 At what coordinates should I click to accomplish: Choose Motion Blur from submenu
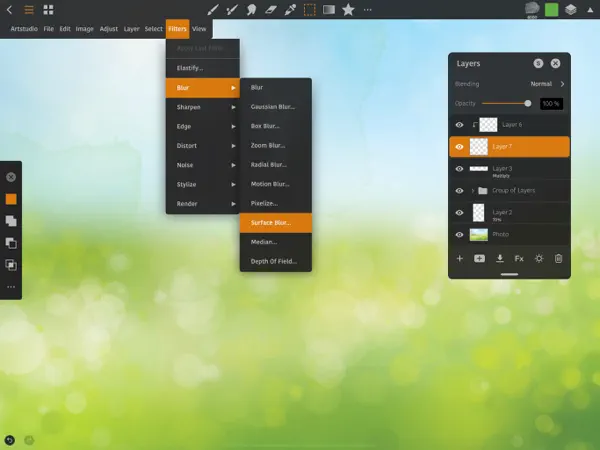pos(276,184)
